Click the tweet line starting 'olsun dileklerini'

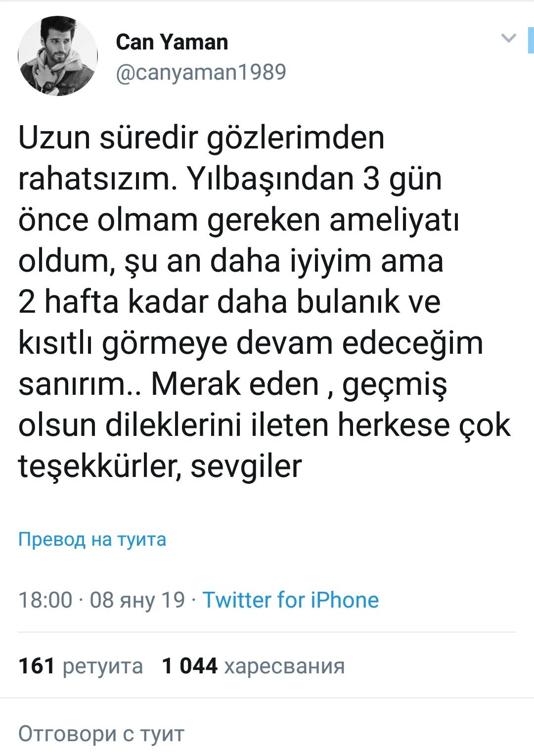pyautogui.click(x=265, y=425)
